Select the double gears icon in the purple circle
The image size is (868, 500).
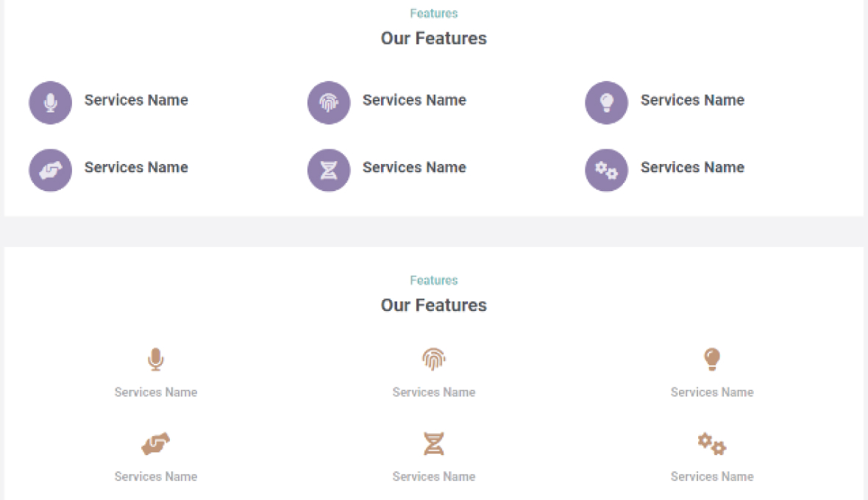[606, 170]
